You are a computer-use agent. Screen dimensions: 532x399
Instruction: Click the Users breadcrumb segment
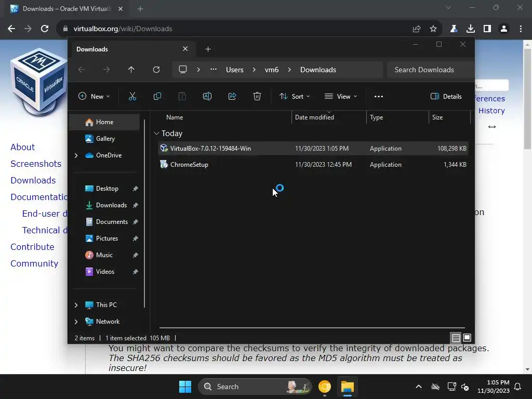point(235,70)
